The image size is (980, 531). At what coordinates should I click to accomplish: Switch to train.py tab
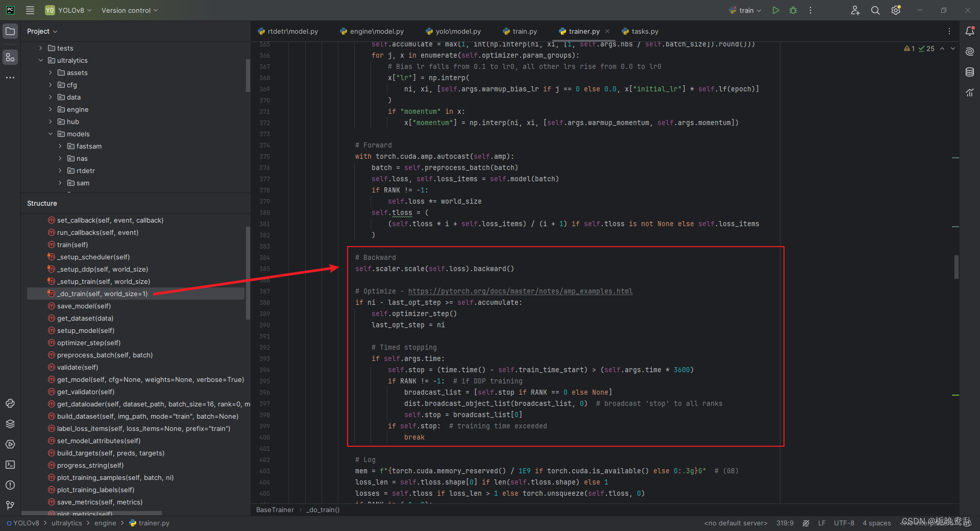click(520, 31)
